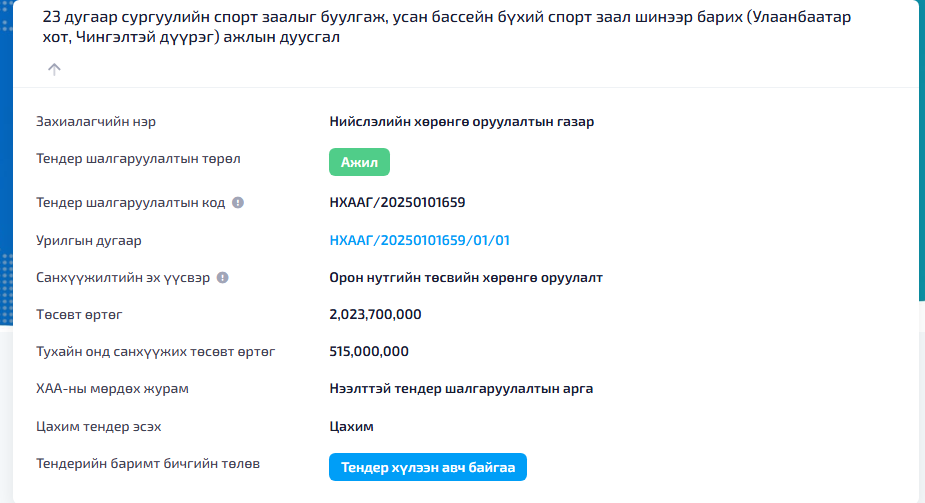The image size is (925, 503).
Task: Collapse the tender details with the up arrow
Action: pos(54,69)
